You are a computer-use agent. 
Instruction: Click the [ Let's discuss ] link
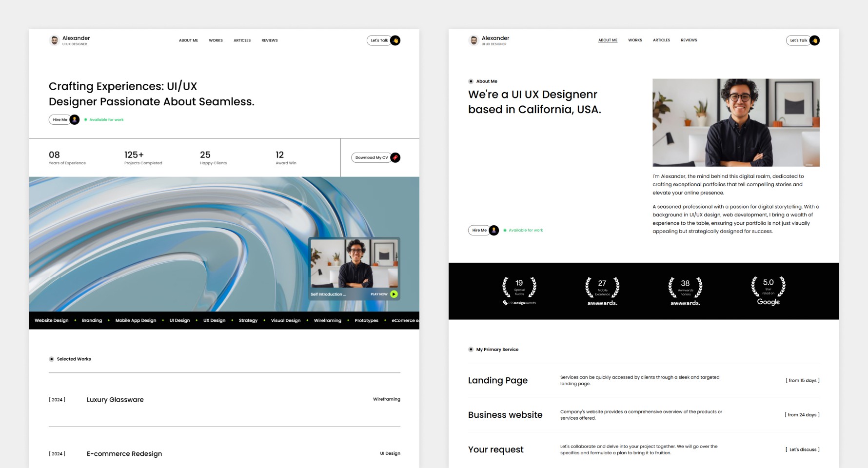pyautogui.click(x=802, y=449)
